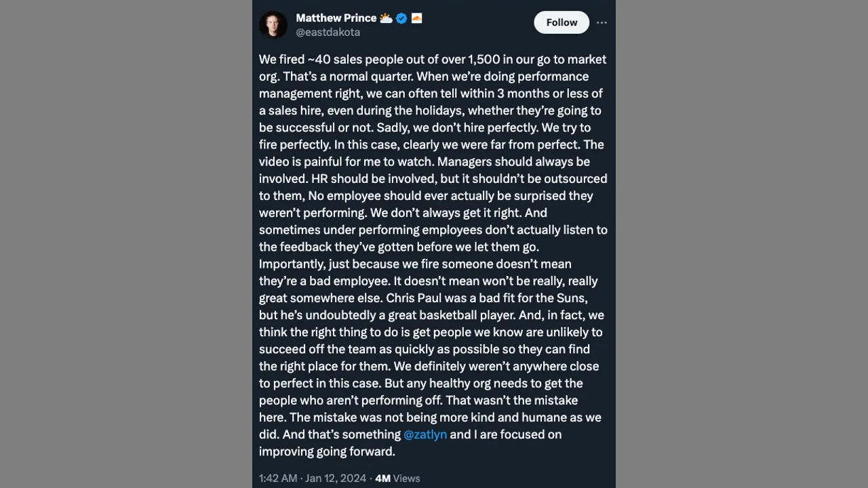Click the @eastdakota handle

[x=328, y=32]
